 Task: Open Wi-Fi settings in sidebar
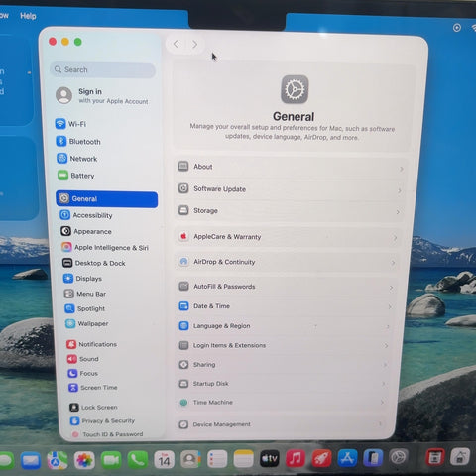click(70, 124)
